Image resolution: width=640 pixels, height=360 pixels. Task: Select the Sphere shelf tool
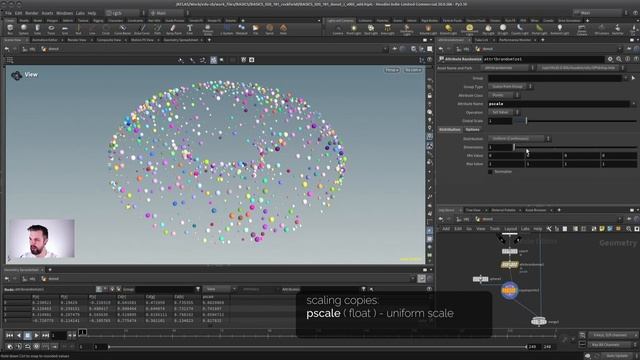tap(24, 29)
